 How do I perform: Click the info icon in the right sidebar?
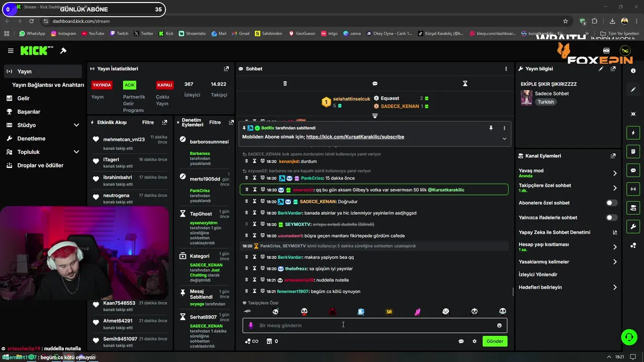point(633,71)
